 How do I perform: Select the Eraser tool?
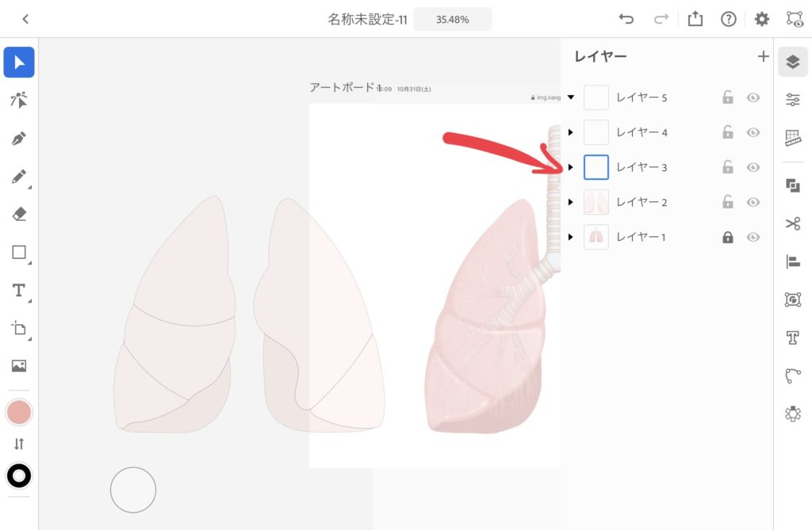click(x=19, y=214)
